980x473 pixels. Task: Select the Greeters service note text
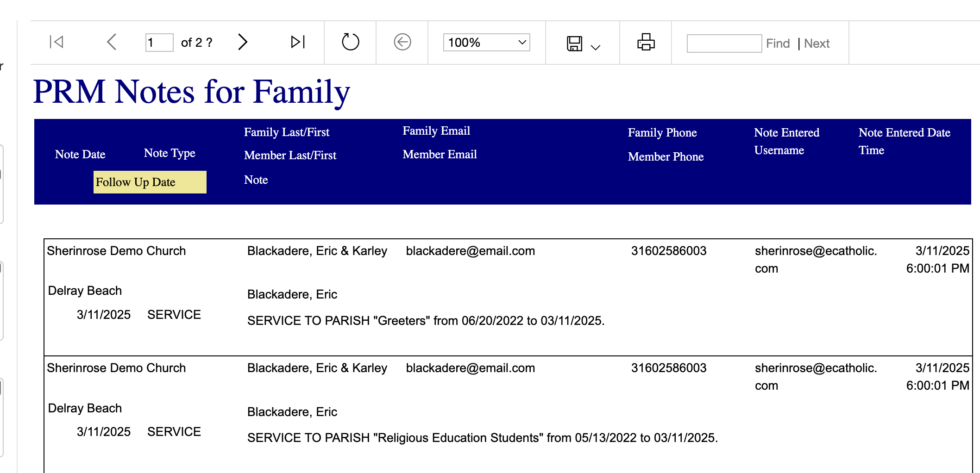[x=426, y=320]
